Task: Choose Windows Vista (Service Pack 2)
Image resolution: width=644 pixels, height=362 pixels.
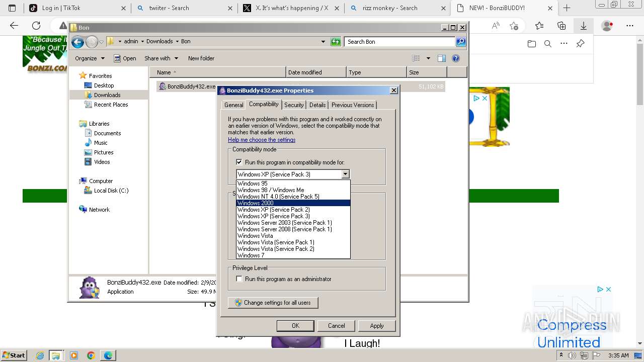Action: pyautogui.click(x=293, y=249)
